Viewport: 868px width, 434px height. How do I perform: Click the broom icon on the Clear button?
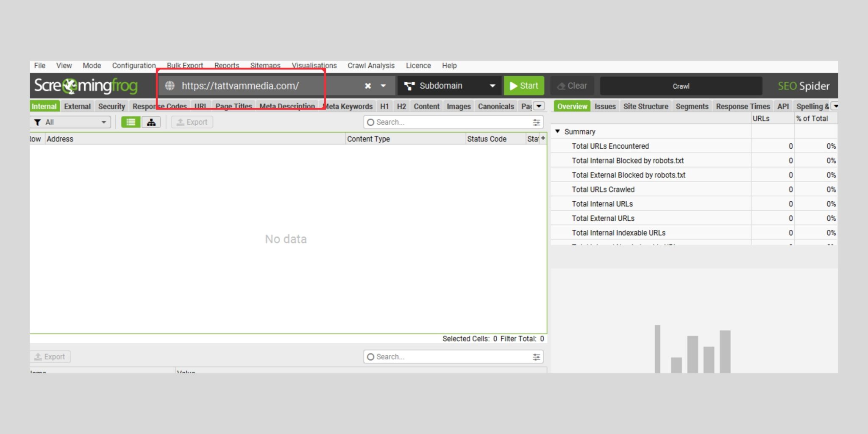[561, 86]
